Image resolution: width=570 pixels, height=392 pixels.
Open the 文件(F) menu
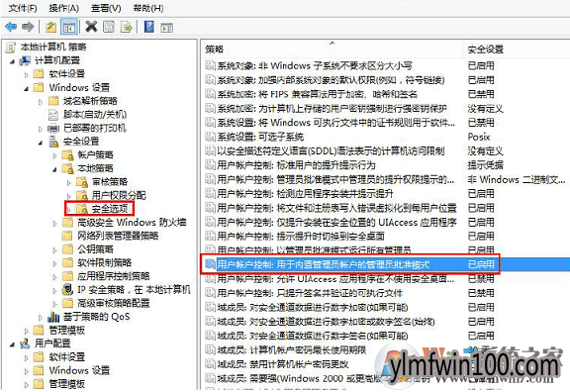point(23,8)
